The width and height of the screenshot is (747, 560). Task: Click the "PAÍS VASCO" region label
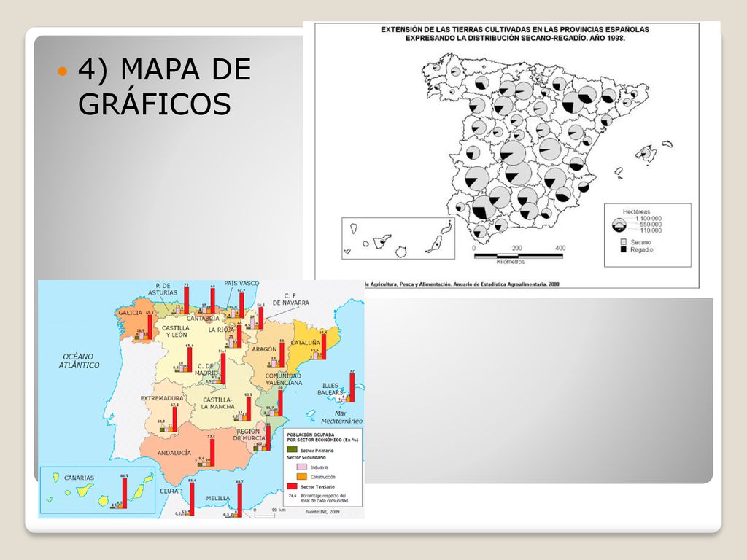(241, 284)
